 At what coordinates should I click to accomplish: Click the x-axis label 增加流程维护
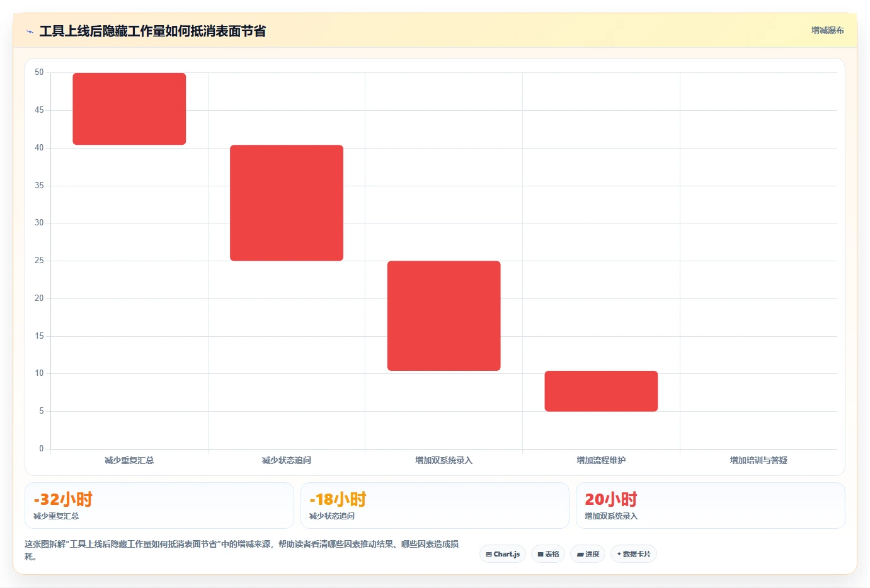pyautogui.click(x=601, y=460)
